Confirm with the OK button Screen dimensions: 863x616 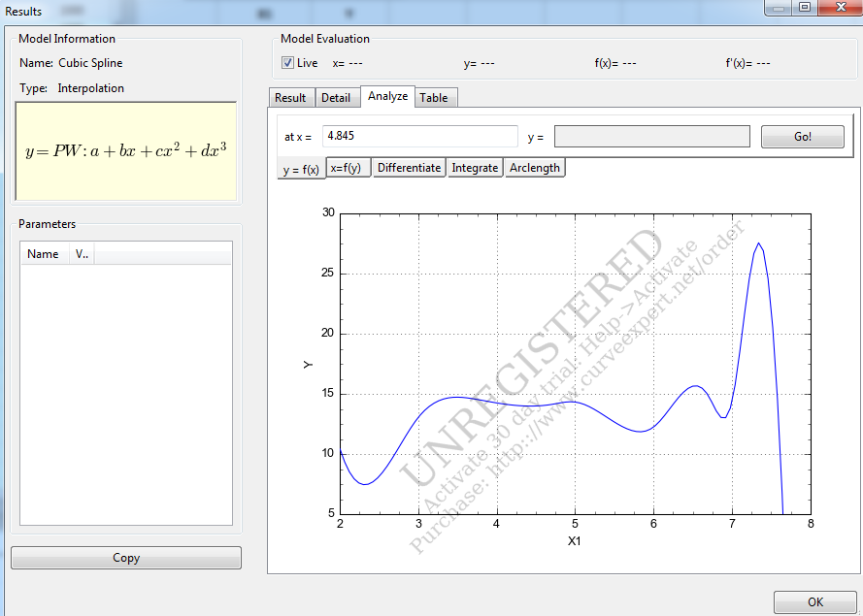(814, 602)
